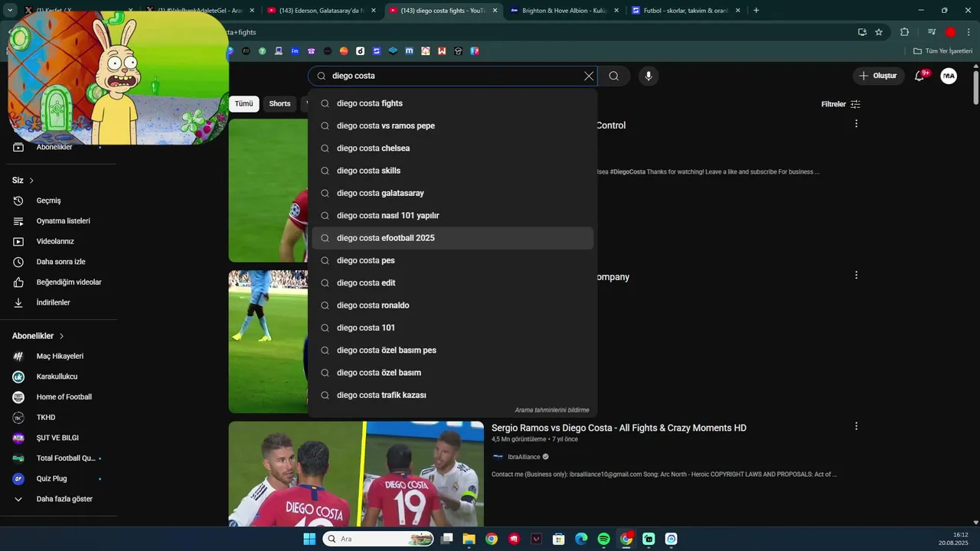Viewport: 980px width, 551px height.
Task: Select suggestion 'diego costa skills'
Action: click(452, 171)
